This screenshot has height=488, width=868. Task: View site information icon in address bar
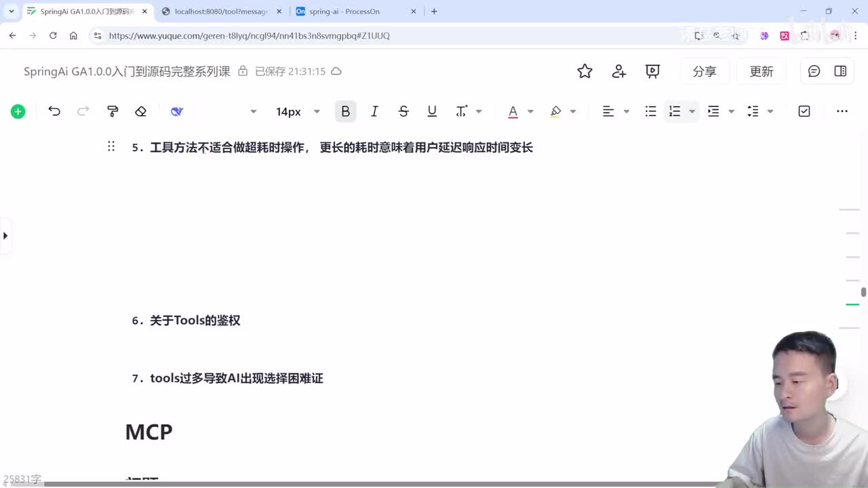98,35
